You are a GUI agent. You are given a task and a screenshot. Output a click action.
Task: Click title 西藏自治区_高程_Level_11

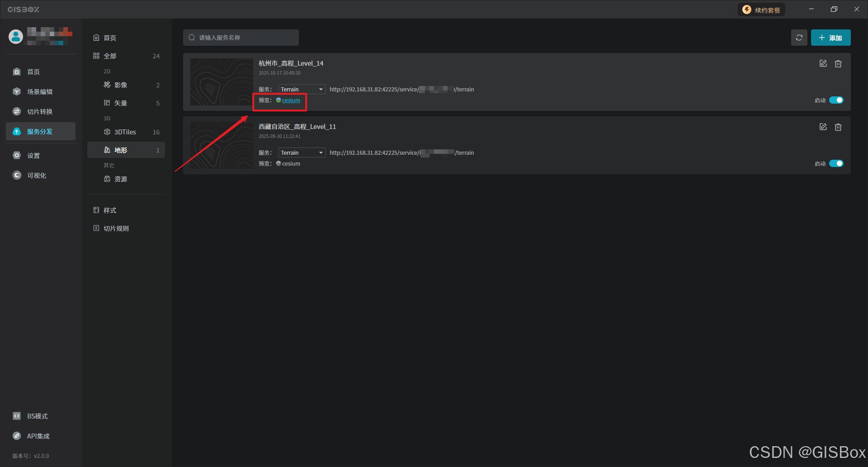(x=297, y=127)
